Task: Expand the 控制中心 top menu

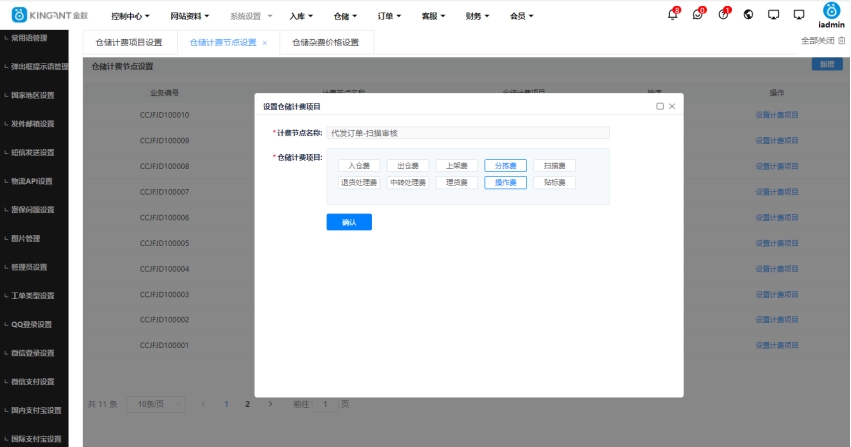Action: coord(130,16)
